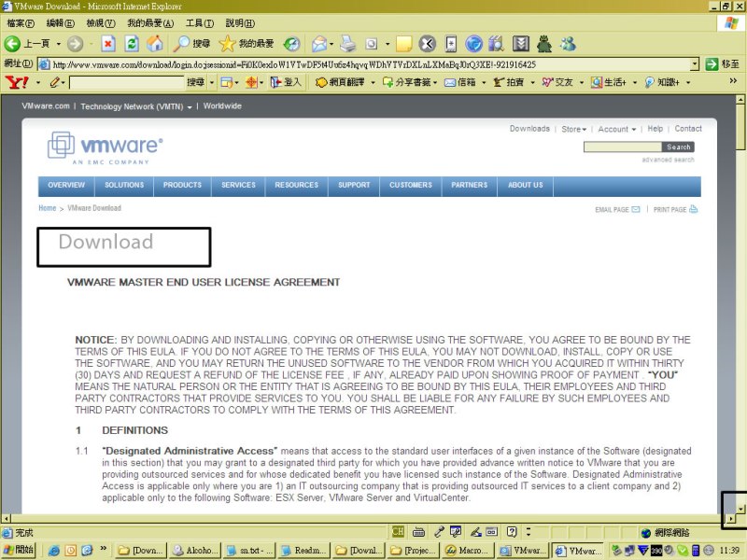The image size is (747, 560).
Task: Click the EMAIL PAGE envelope icon
Action: click(636, 209)
